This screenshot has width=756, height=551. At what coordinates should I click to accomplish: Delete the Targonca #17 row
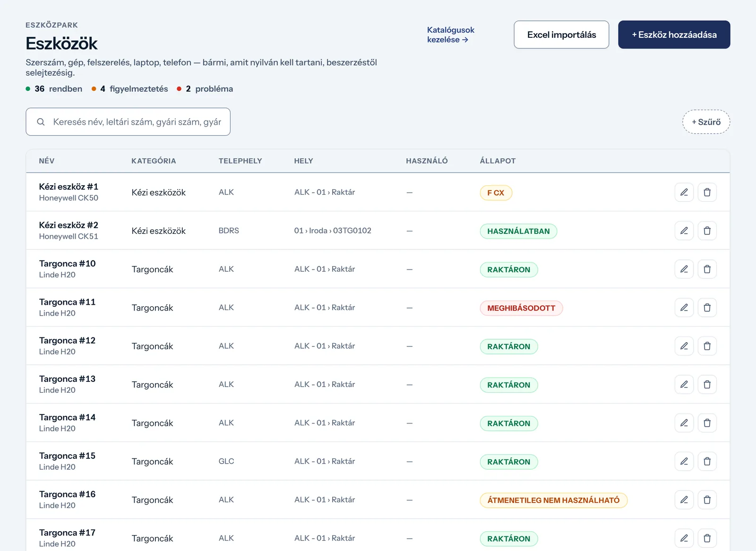point(707,538)
